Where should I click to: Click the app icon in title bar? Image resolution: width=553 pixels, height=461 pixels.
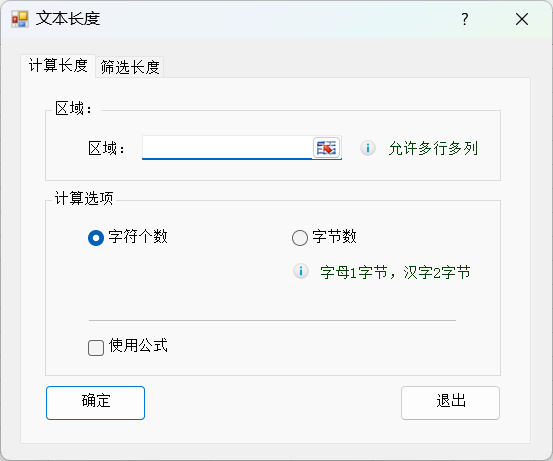20,19
